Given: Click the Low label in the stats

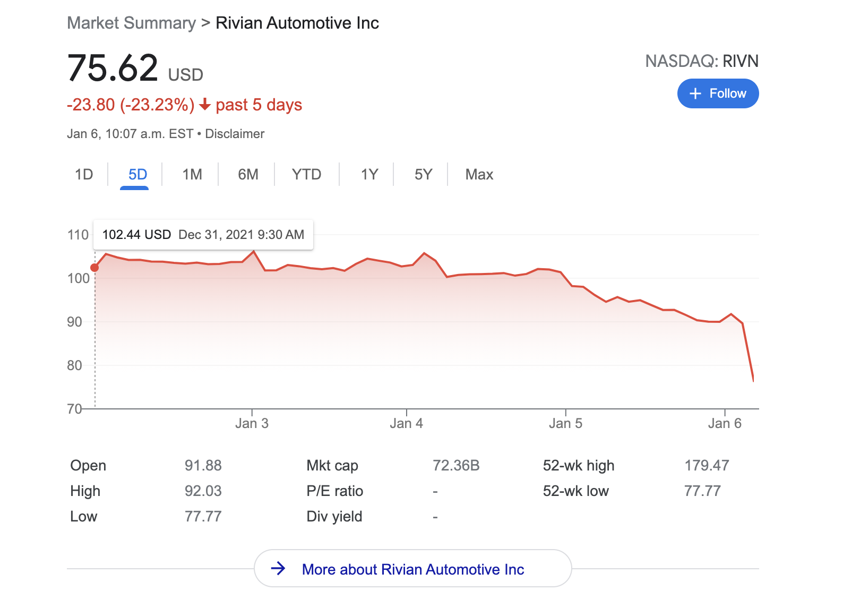Looking at the screenshot, I should coord(84,516).
